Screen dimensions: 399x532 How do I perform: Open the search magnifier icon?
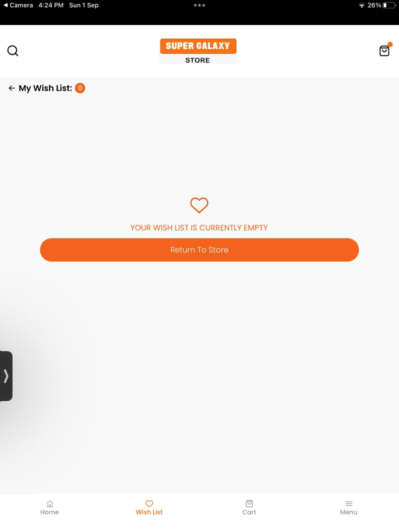tap(13, 51)
